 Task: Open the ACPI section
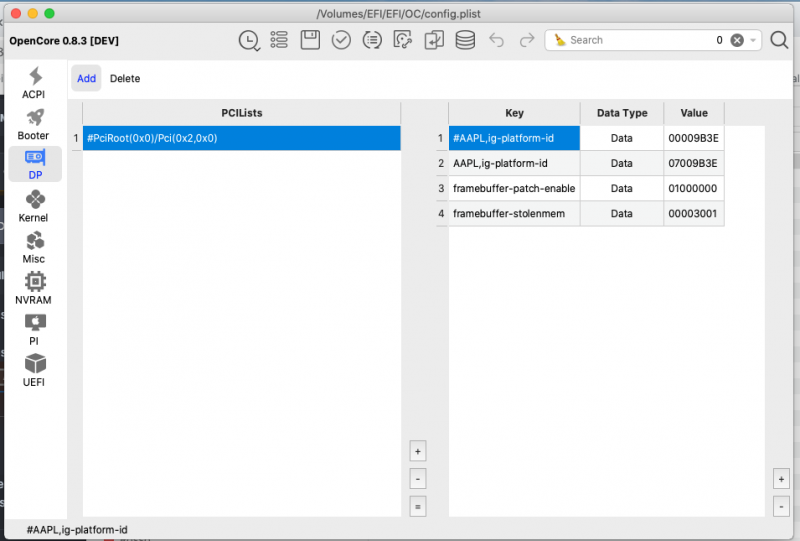tap(34, 83)
